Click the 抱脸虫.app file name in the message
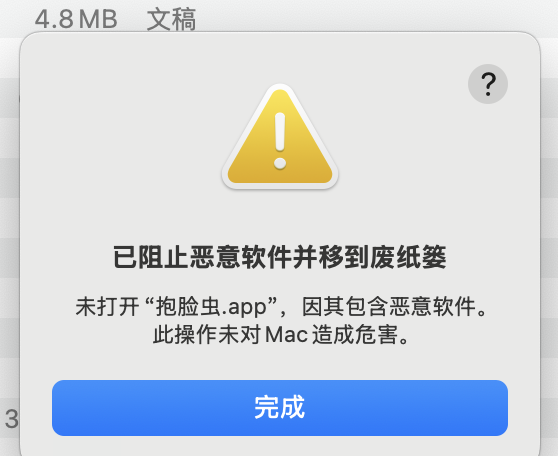Screen dimensions: 558x456 211,307
